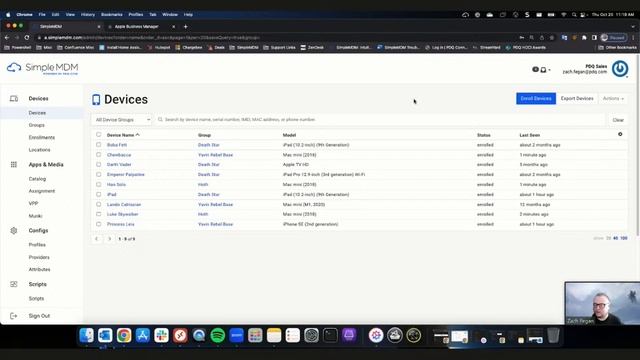640x360 pixels.
Task: Open a new Chrome tab
Action: point(186,27)
